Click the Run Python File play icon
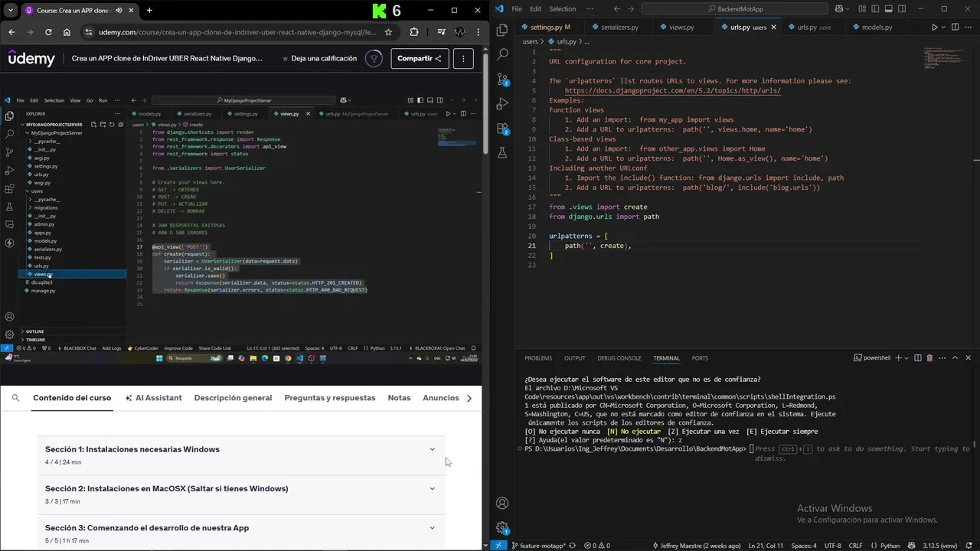 tap(935, 27)
